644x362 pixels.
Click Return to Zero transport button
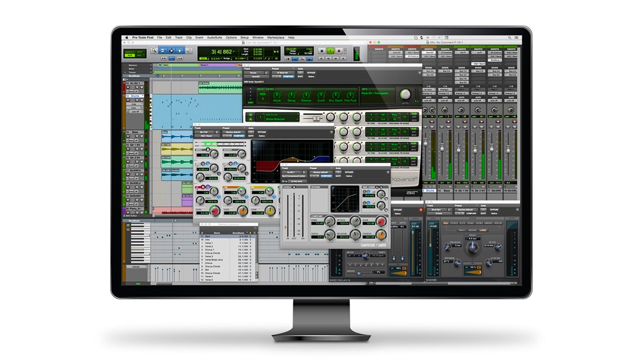(x=322, y=58)
